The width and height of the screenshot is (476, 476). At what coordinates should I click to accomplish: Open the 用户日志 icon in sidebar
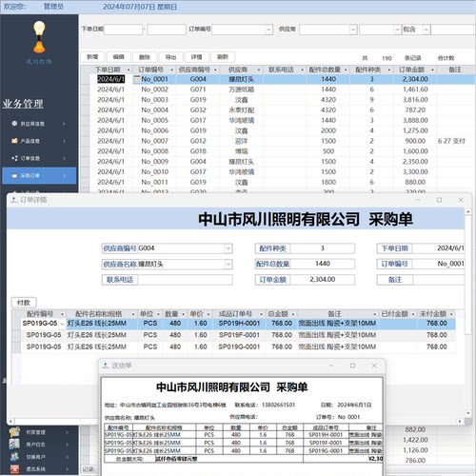(x=14, y=445)
